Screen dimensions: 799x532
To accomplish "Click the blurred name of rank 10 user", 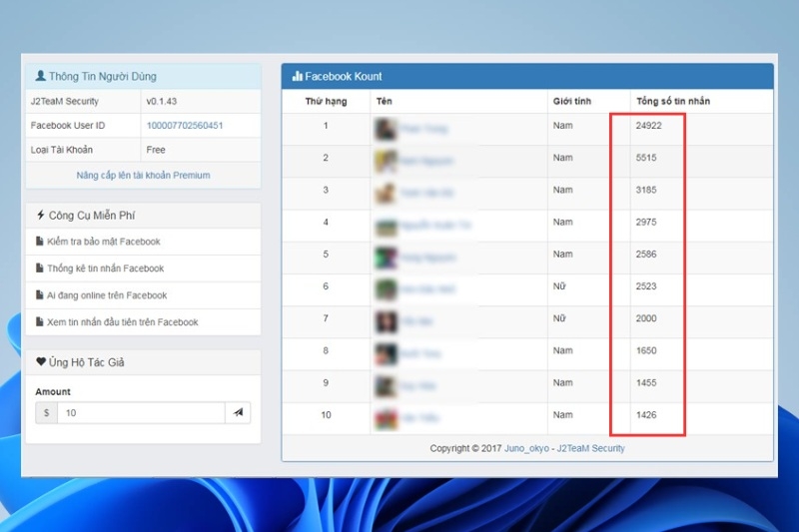I will pyautogui.click(x=419, y=418).
